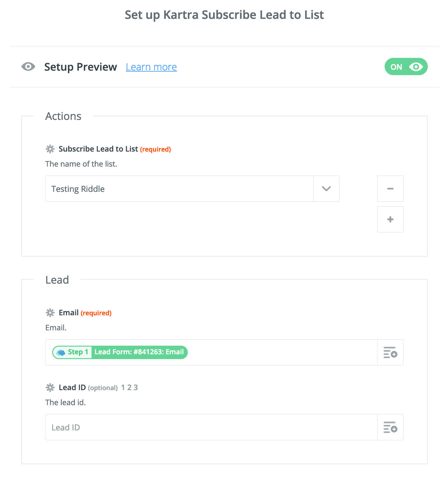Click gear icon next to Email label
448x479 pixels.
point(50,313)
